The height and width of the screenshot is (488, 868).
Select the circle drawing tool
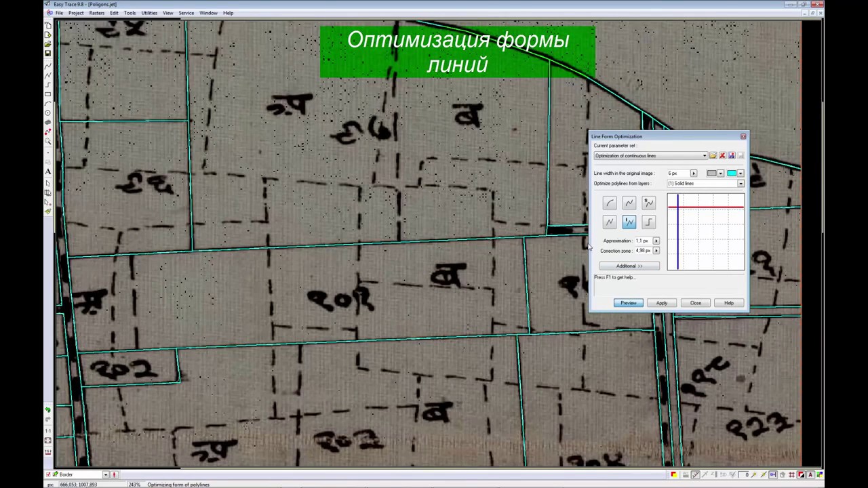pos(47,113)
